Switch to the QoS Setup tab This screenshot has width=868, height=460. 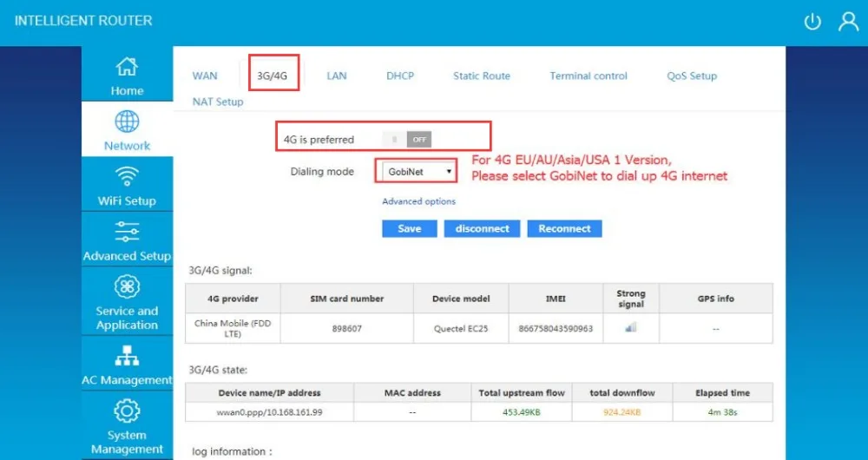[692, 76]
